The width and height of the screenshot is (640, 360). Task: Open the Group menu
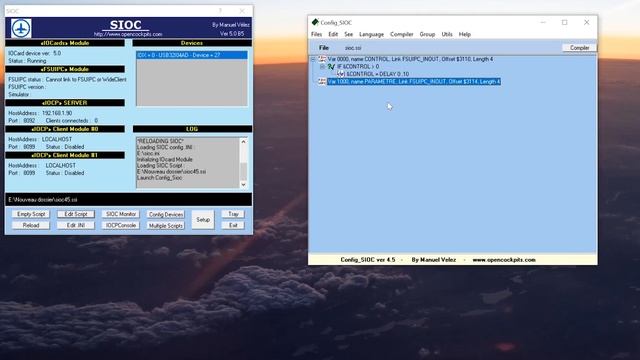[x=427, y=34]
